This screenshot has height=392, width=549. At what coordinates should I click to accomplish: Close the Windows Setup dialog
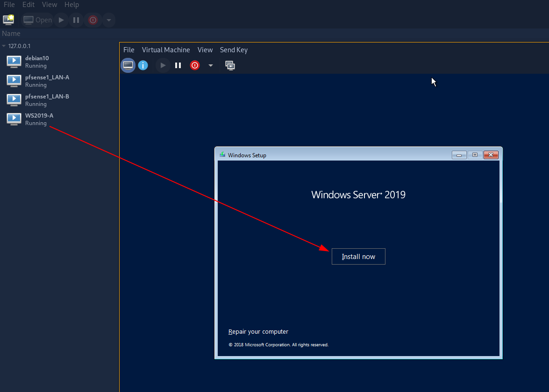[491, 155]
